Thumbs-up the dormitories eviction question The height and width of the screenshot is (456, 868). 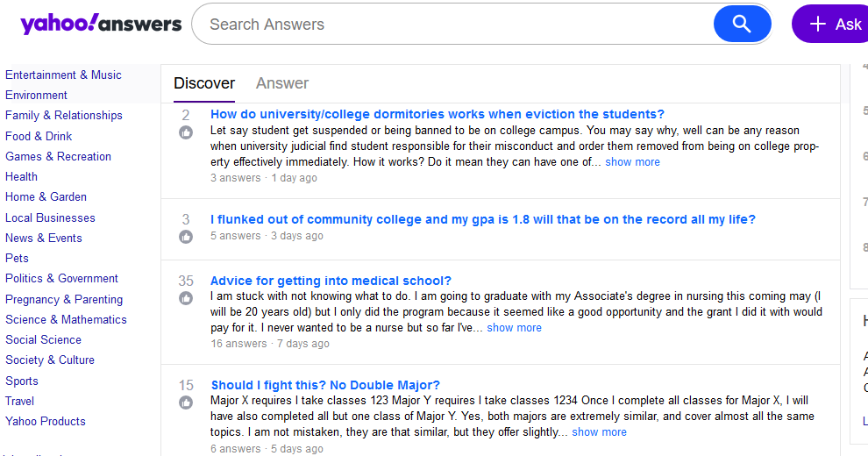point(186,132)
